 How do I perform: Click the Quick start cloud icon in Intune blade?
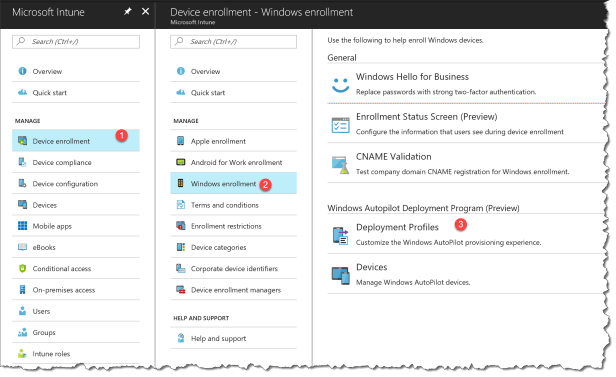[22, 92]
